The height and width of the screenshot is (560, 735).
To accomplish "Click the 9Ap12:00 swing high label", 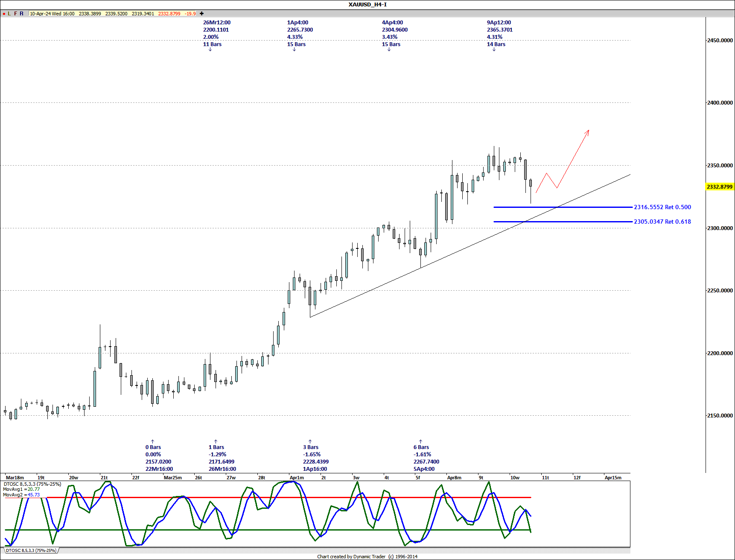I will tap(499, 23).
